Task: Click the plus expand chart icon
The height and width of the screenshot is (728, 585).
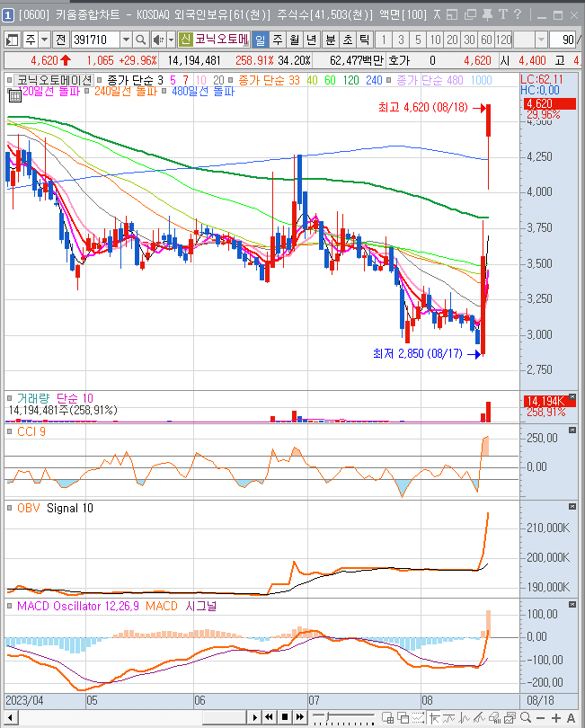Action: [x=555, y=718]
